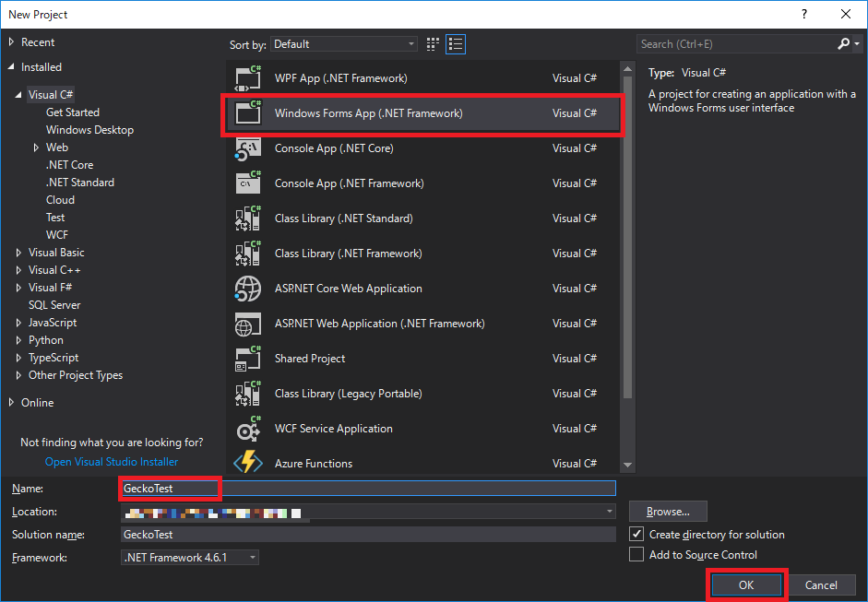Select the SQL Server category

point(54,305)
